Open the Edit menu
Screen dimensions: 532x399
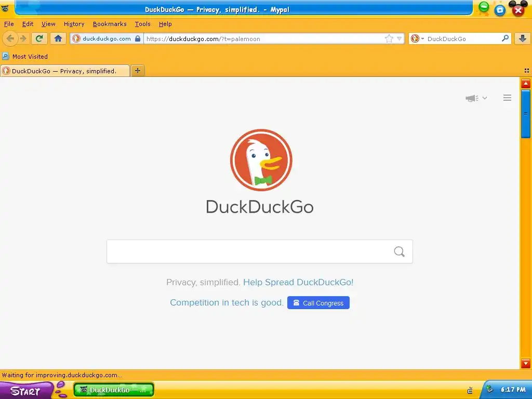[x=28, y=24]
